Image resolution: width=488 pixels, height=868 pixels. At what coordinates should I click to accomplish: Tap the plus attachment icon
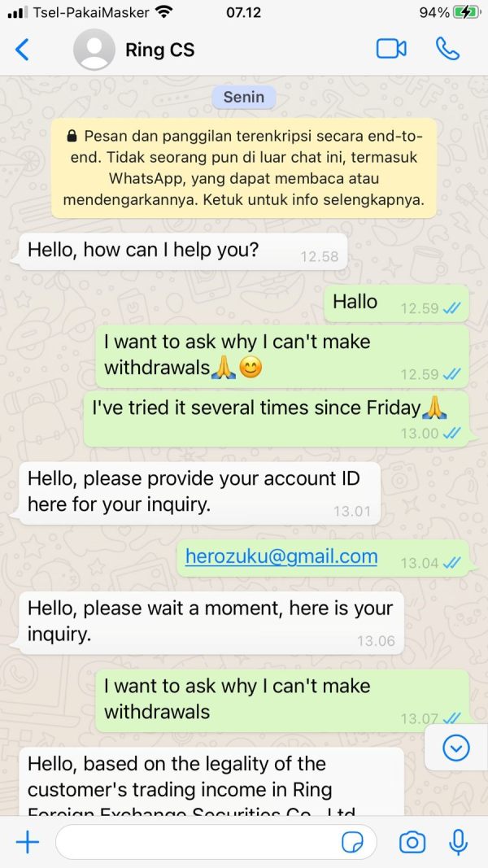[27, 843]
